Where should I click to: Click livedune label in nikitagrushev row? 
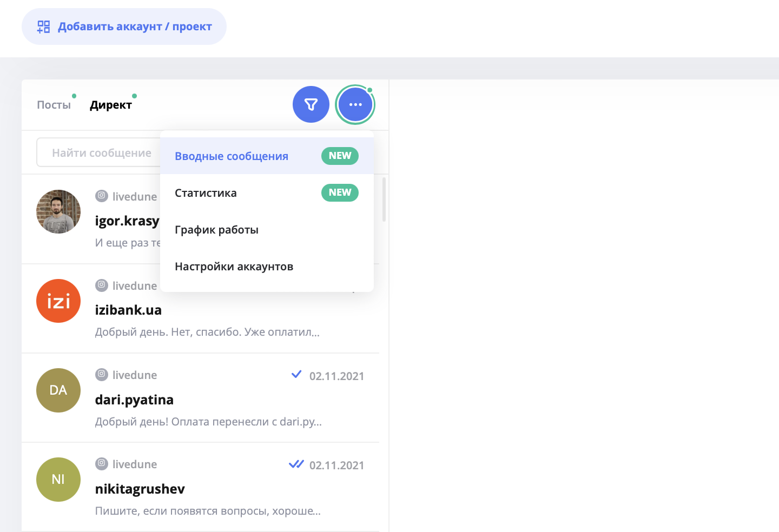(x=135, y=464)
